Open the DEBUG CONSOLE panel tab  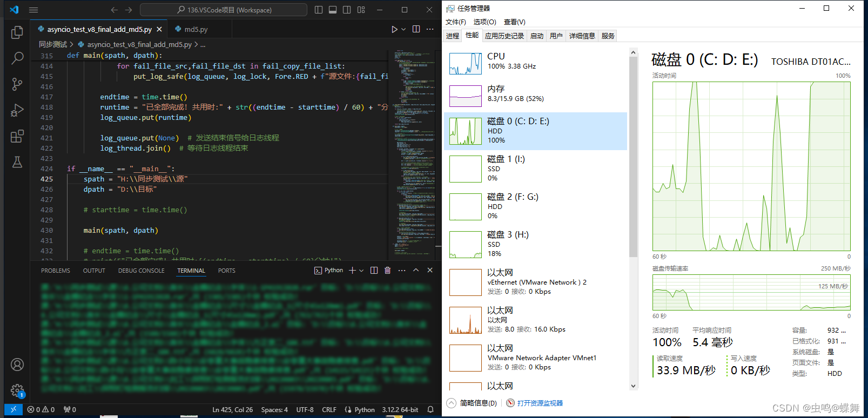142,271
